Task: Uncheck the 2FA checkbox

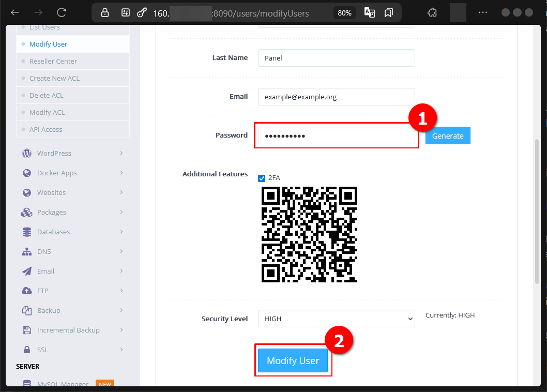Action: coord(262,178)
